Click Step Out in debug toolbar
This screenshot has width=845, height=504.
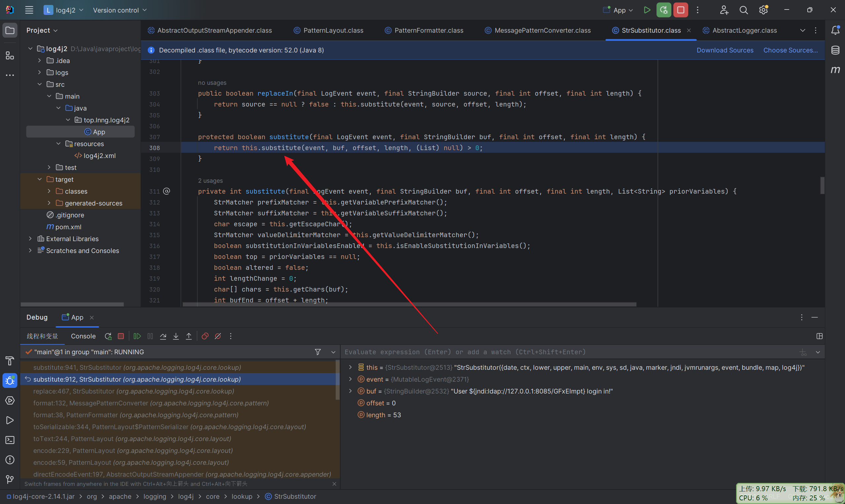[188, 336]
